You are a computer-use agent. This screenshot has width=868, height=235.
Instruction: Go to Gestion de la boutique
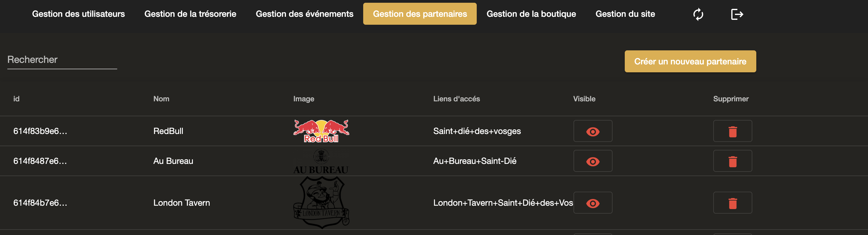531,14
